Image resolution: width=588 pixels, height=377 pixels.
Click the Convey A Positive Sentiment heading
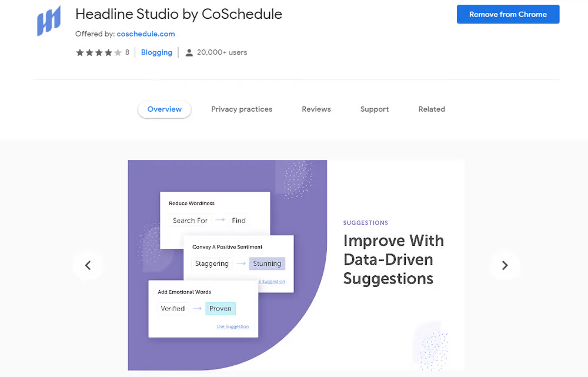(x=227, y=247)
